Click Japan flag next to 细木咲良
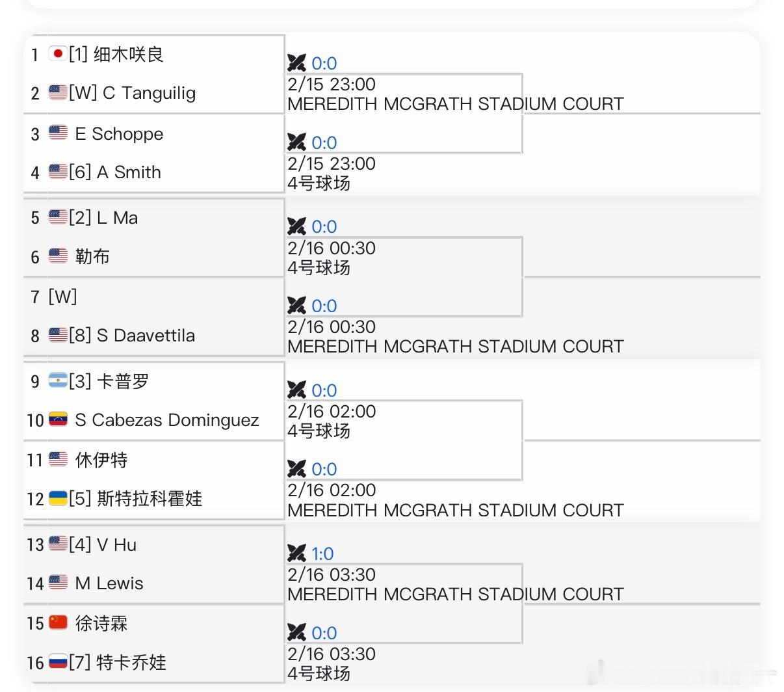The width and height of the screenshot is (784, 692). (x=58, y=53)
